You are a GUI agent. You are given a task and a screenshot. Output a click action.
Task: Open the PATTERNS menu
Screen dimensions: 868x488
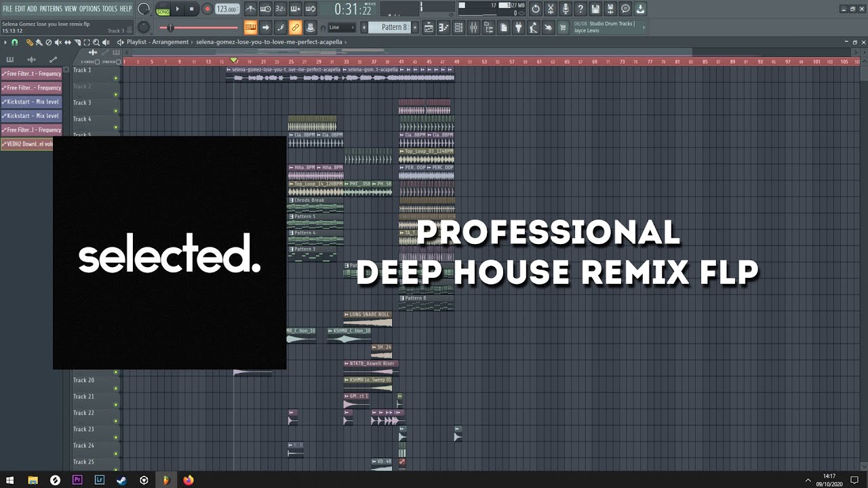(51, 9)
